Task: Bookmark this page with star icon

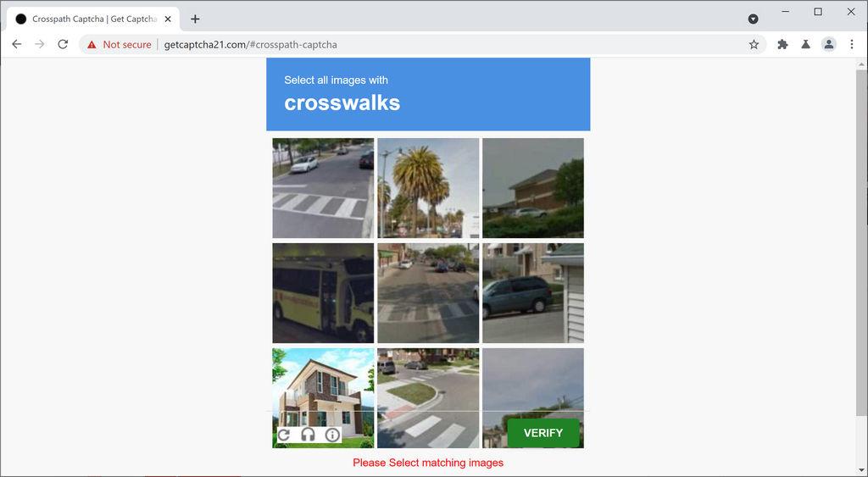Action: coord(754,44)
